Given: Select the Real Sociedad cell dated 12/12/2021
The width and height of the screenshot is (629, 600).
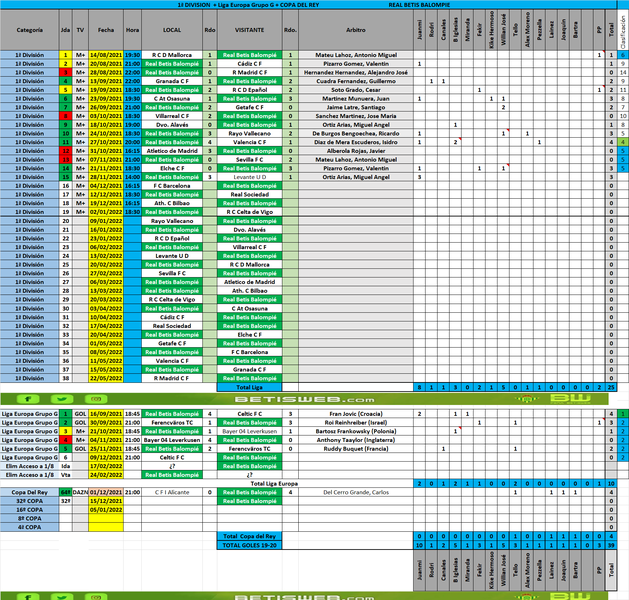Looking at the screenshot, I should point(250,195).
